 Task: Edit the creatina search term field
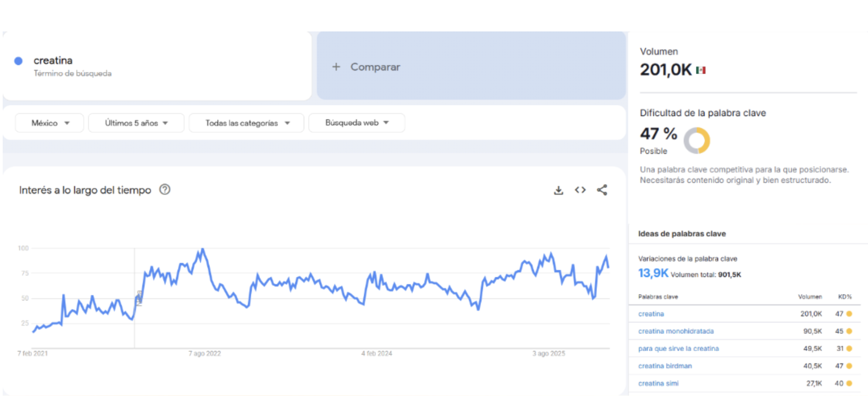53,61
